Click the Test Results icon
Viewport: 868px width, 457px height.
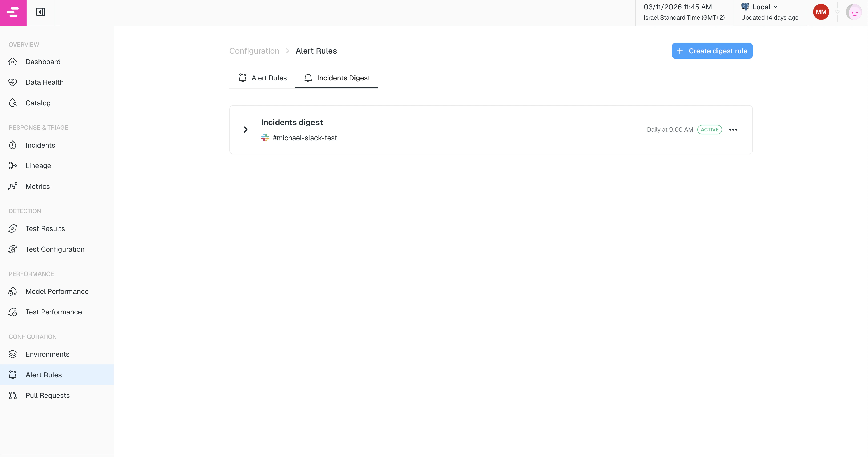(x=12, y=228)
